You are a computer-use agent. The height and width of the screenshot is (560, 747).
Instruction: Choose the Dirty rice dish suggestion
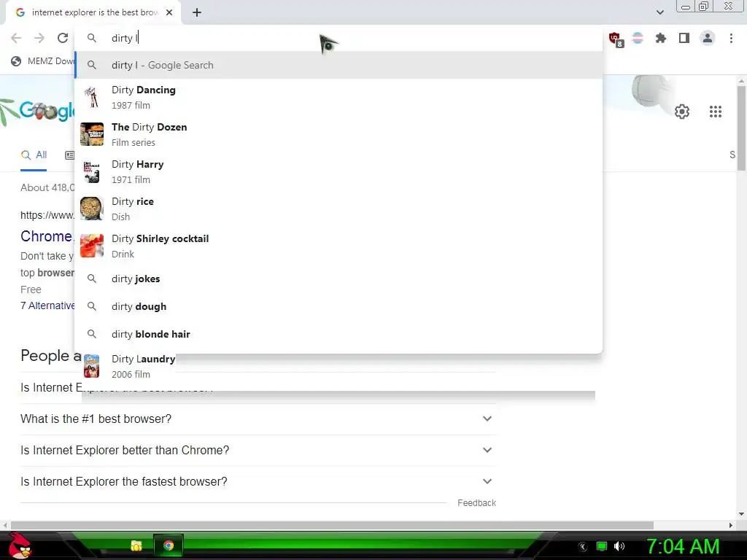[338, 209]
